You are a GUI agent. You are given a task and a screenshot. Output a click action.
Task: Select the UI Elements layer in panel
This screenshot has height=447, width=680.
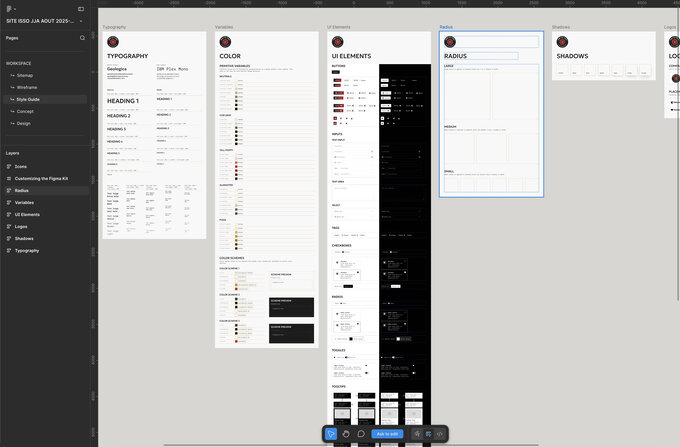27,215
